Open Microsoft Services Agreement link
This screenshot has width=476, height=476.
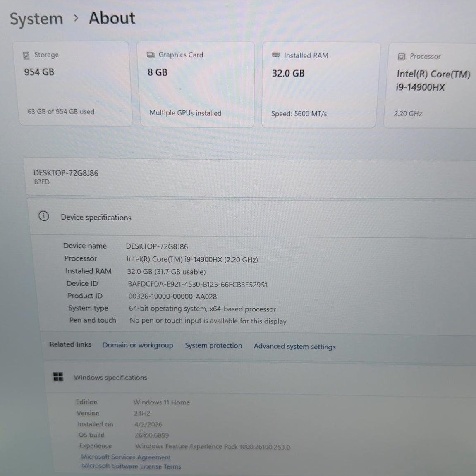126,457
